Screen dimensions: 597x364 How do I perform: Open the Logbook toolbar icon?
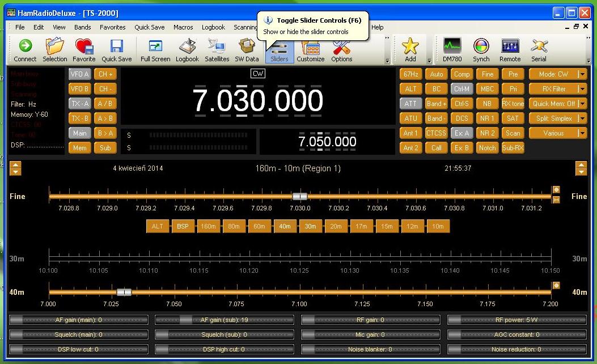[187, 49]
